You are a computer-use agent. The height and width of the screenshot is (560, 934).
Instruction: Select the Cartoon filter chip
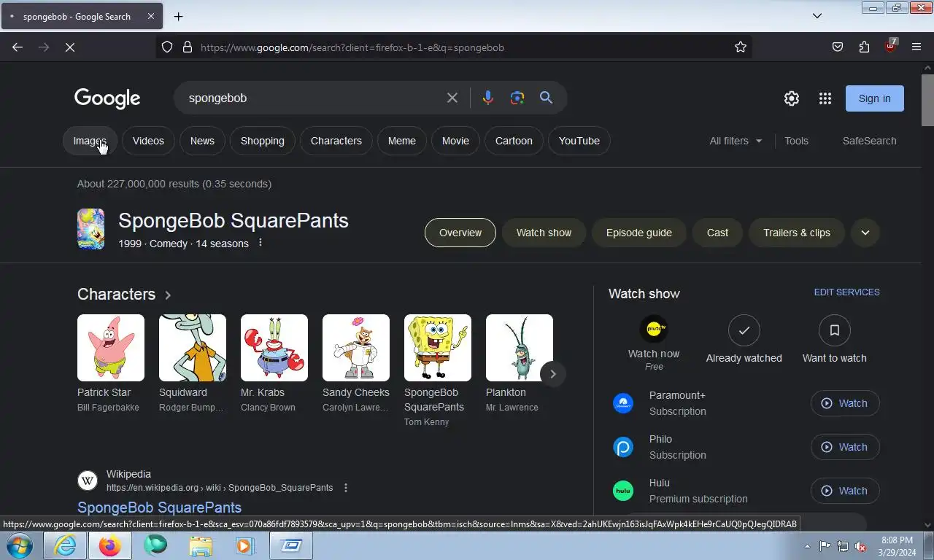tap(514, 141)
